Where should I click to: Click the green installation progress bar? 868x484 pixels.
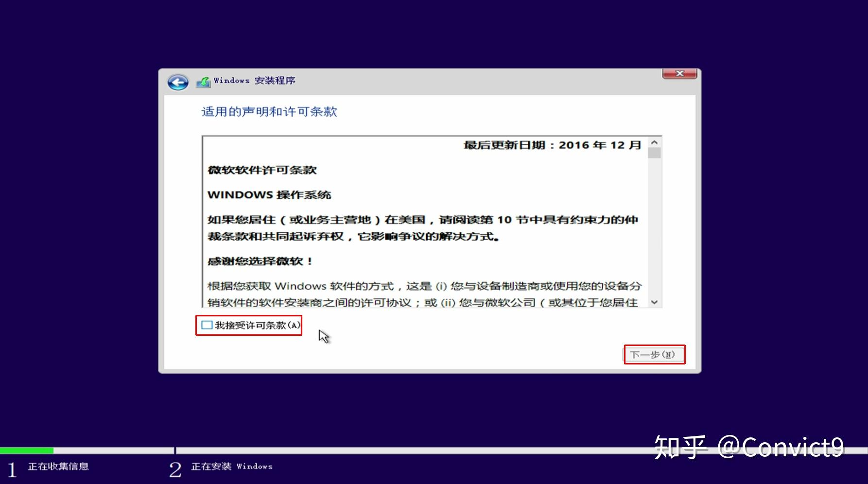pyautogui.click(x=27, y=450)
